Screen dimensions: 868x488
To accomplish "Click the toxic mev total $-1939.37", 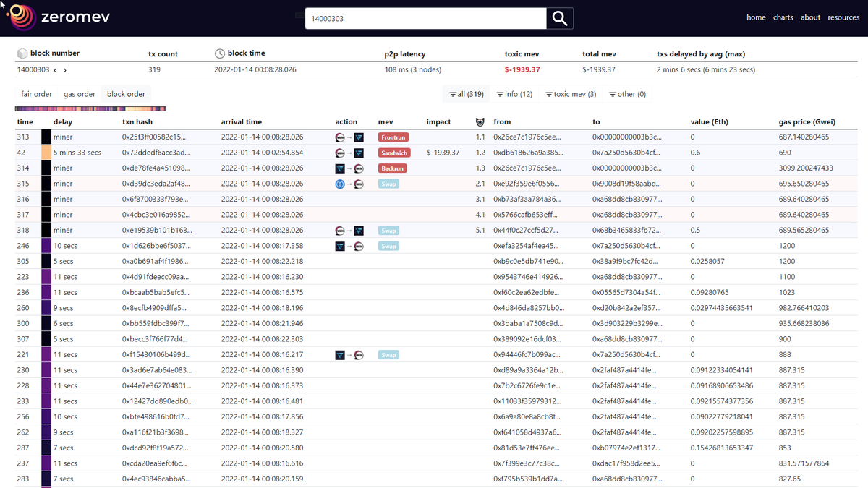I will coord(522,70).
